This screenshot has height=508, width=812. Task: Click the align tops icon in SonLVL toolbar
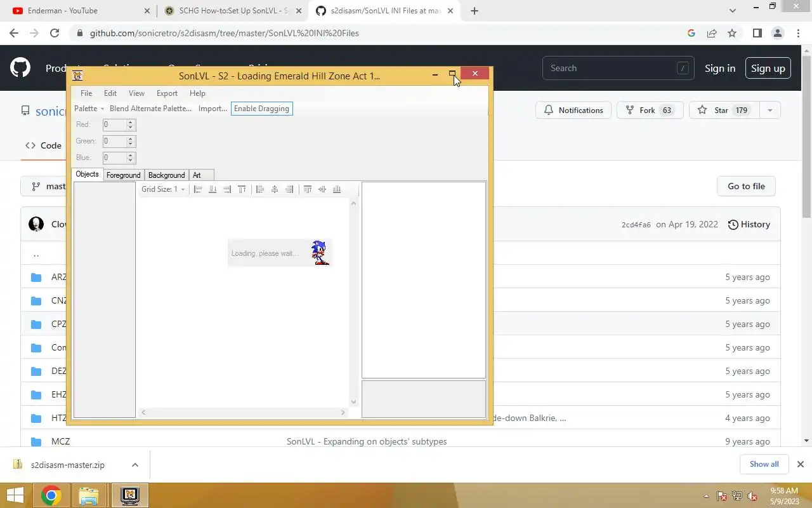click(x=242, y=189)
